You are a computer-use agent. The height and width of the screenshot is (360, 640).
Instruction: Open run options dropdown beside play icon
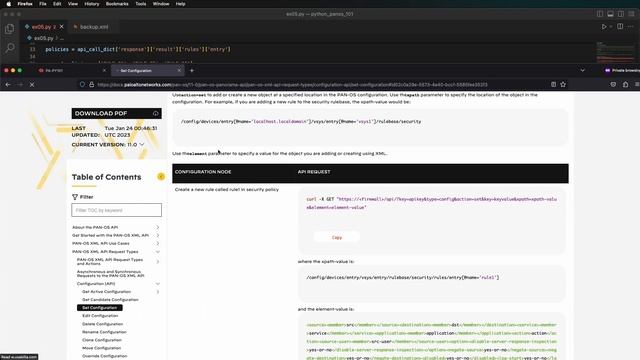coord(611,27)
